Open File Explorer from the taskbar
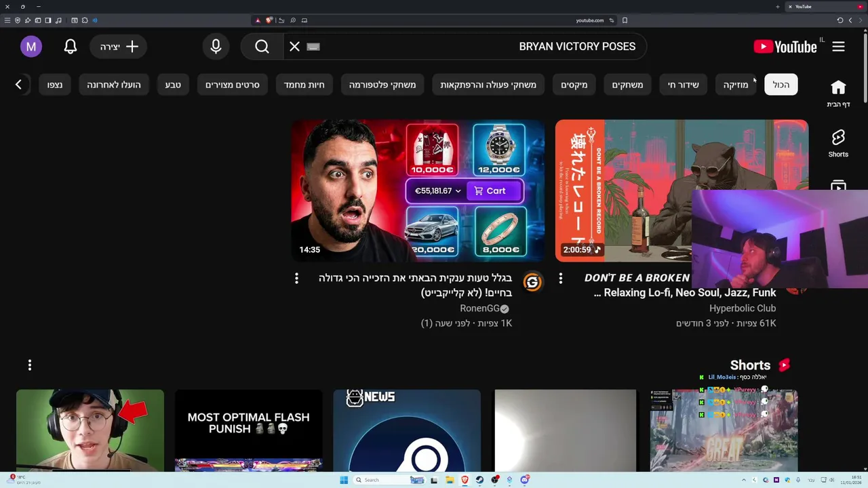Viewport: 868px width, 488px height. point(450,480)
